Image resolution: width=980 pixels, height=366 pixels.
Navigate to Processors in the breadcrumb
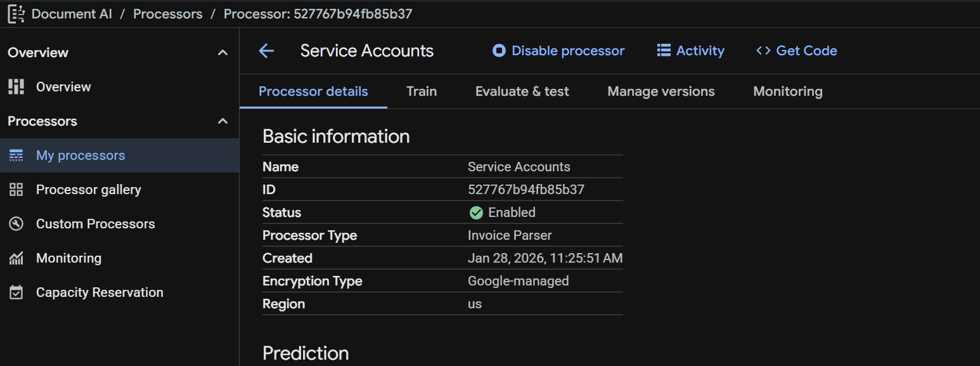(167, 14)
